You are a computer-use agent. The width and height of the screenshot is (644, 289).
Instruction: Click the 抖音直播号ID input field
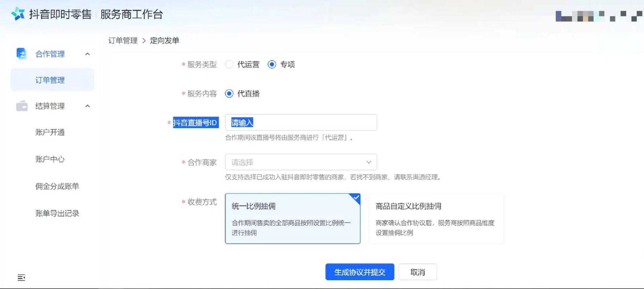point(301,122)
